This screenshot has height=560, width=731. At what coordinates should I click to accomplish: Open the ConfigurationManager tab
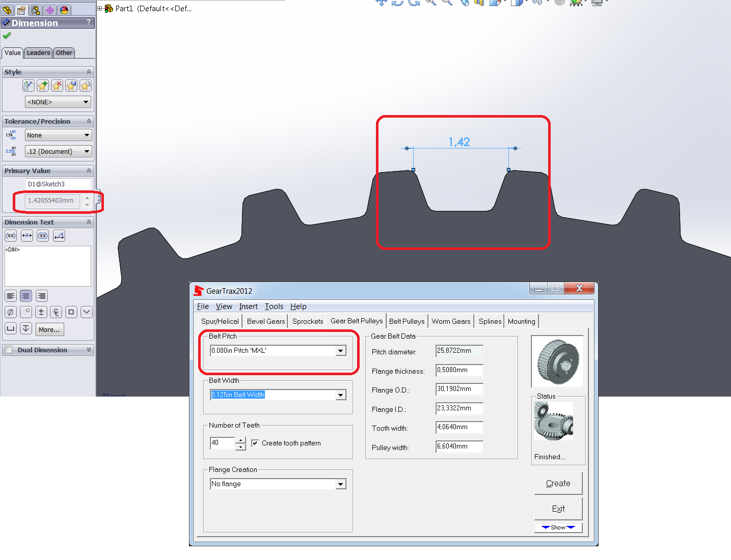[36, 10]
